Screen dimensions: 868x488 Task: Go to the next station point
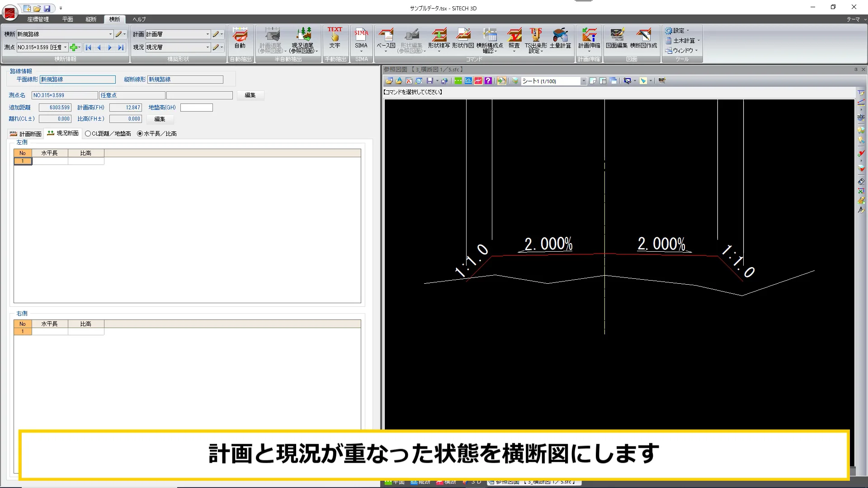110,47
